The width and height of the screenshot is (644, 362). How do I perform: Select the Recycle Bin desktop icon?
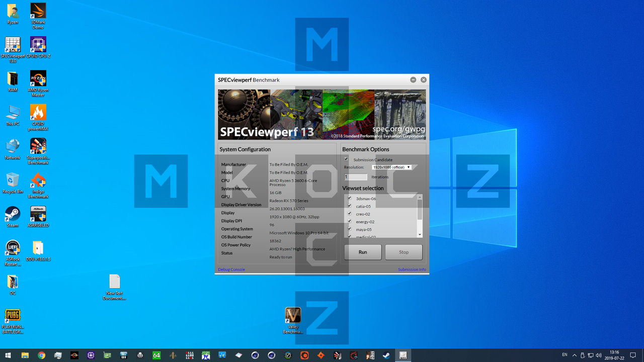point(13,183)
